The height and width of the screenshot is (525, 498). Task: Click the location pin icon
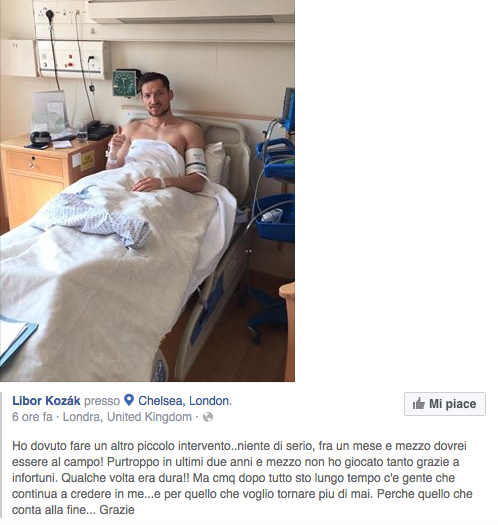tap(129, 400)
